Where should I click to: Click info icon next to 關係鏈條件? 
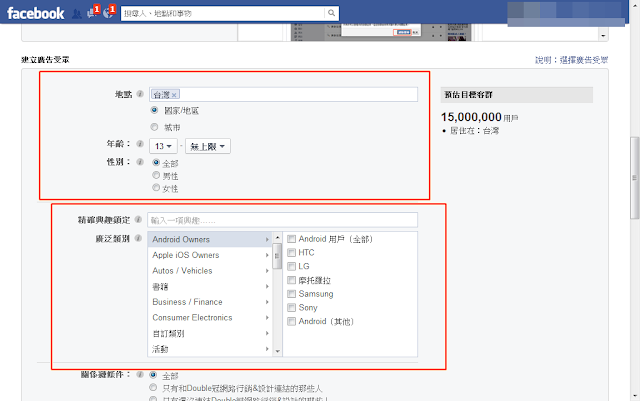point(140,374)
